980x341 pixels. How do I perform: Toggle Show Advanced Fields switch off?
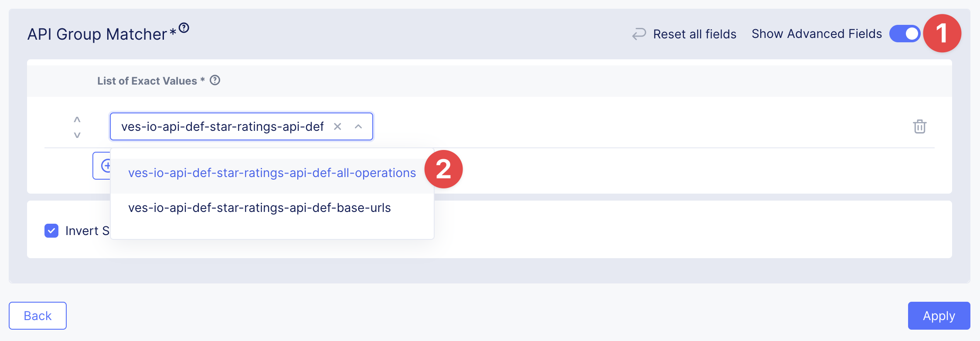tap(905, 34)
